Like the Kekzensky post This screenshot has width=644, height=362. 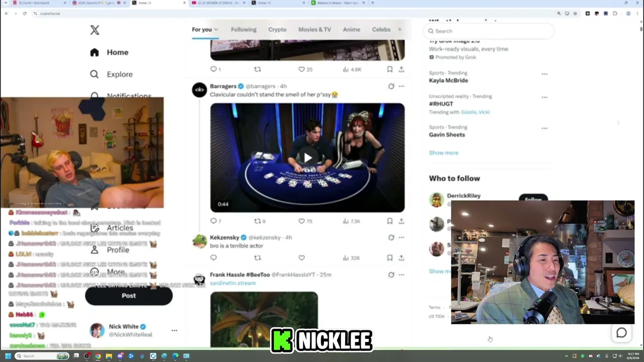tap(302, 257)
